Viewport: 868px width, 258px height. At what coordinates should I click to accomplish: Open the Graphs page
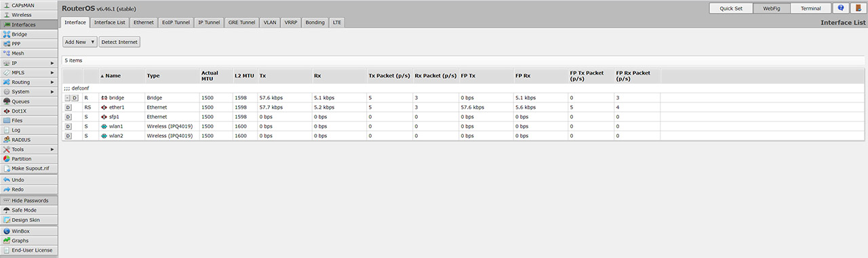pyautogui.click(x=28, y=240)
